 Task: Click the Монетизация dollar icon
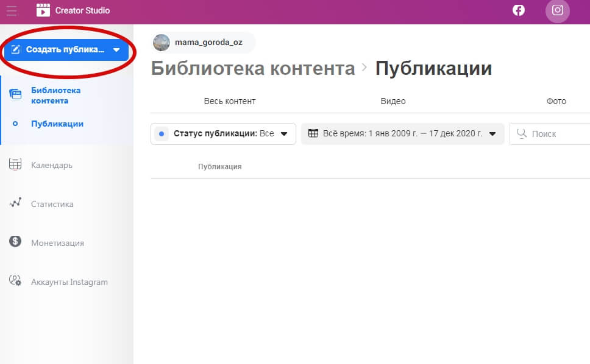[x=15, y=242]
